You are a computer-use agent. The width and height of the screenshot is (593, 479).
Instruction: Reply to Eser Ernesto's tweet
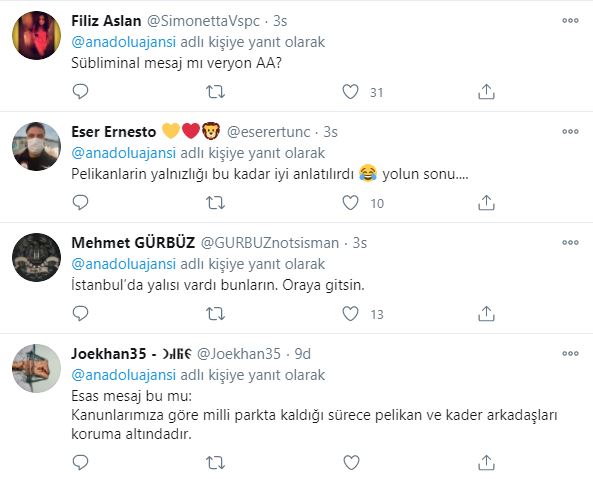coord(80,203)
